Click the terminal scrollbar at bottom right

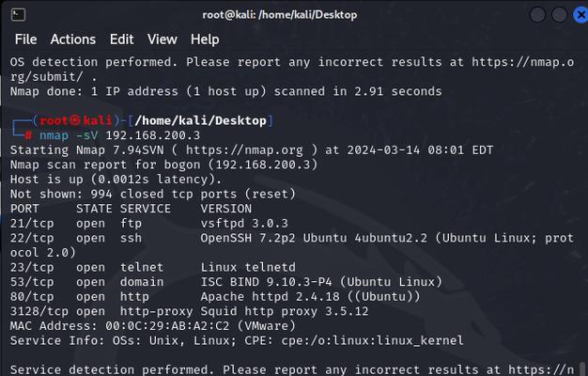click(582, 368)
